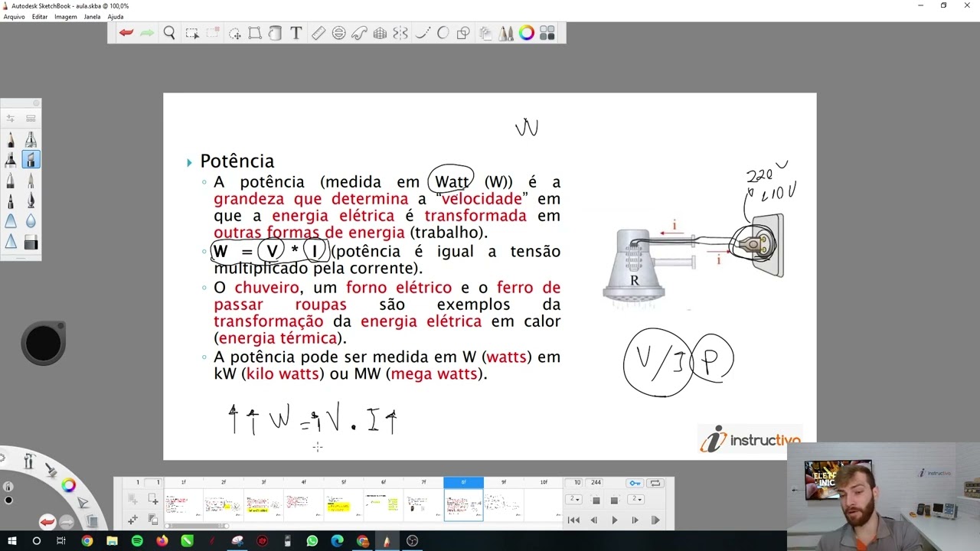The width and height of the screenshot is (980, 551).
Task: Open the Copic Color Library grid
Action: 547,33
